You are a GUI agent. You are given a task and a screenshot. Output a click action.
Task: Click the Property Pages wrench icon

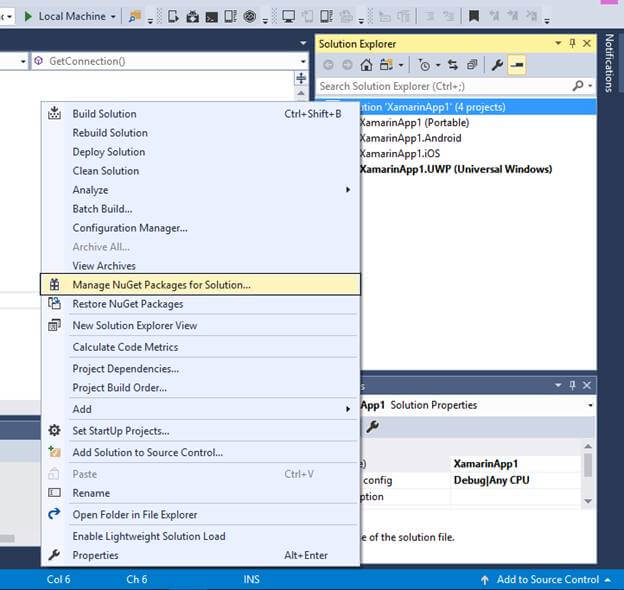tap(372, 427)
